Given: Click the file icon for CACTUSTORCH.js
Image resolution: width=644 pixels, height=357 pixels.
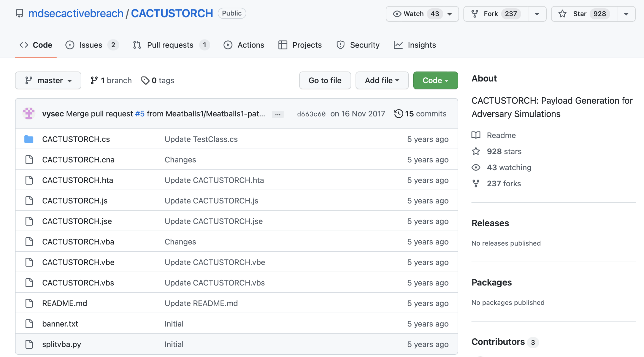Looking at the screenshot, I should point(29,201).
